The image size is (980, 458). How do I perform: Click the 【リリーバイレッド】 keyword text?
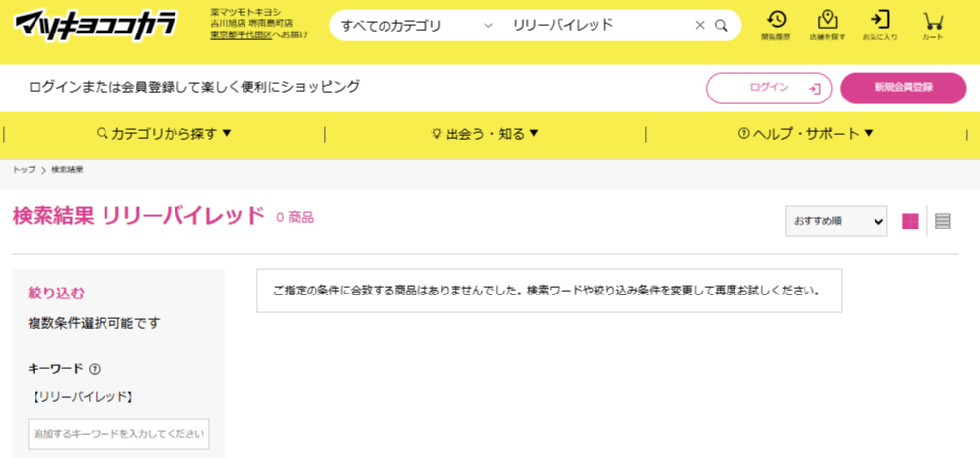click(82, 396)
